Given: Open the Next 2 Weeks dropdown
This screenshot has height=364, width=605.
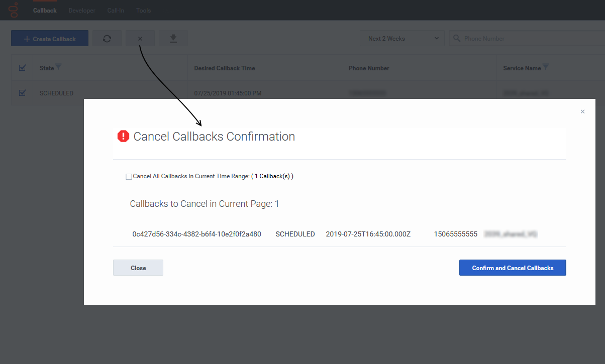Looking at the screenshot, I should [402, 39].
